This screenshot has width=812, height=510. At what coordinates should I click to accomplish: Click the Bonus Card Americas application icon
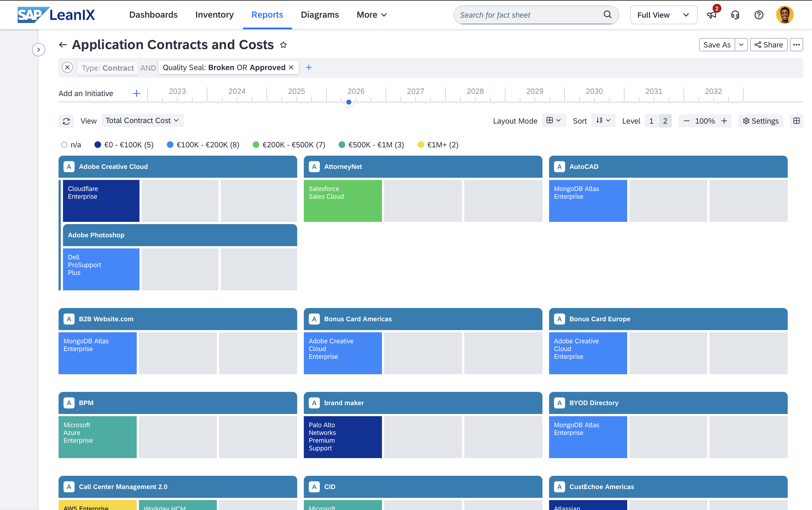(x=314, y=319)
